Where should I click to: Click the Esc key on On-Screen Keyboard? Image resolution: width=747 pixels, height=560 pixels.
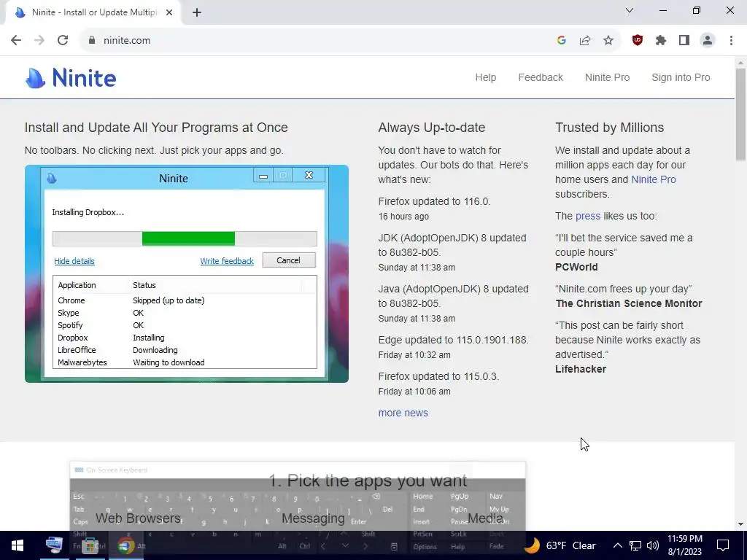[79, 496]
